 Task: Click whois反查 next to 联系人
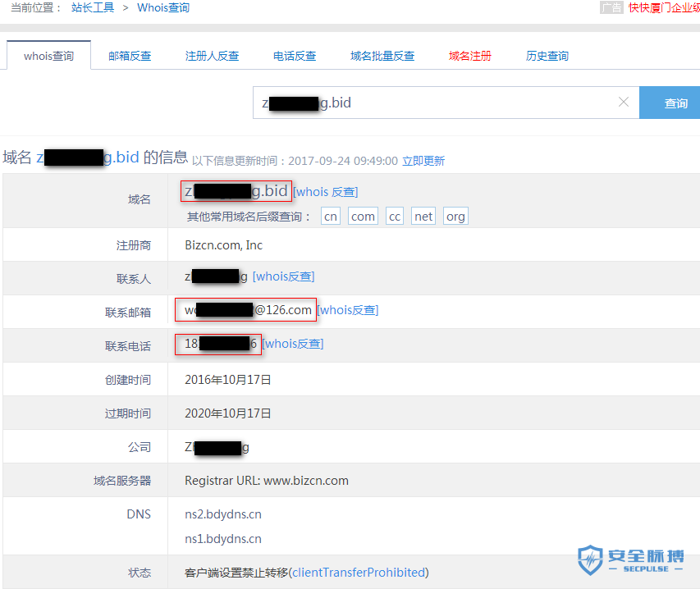[284, 276]
